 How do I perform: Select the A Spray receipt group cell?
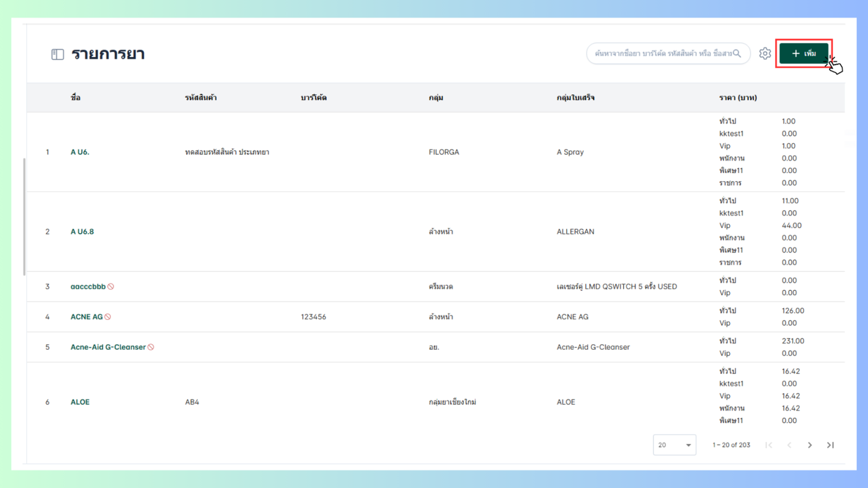pos(570,152)
